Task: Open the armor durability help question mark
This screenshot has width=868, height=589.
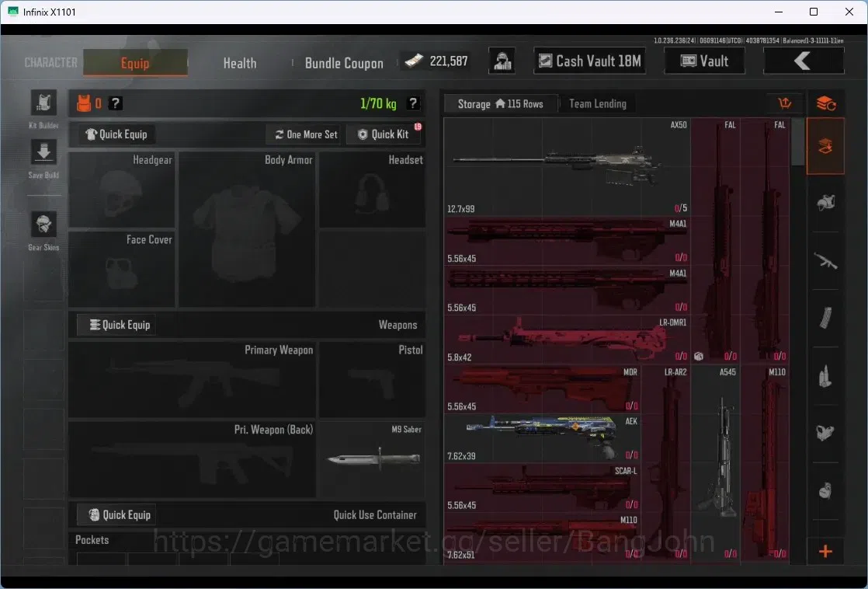Action: point(115,103)
